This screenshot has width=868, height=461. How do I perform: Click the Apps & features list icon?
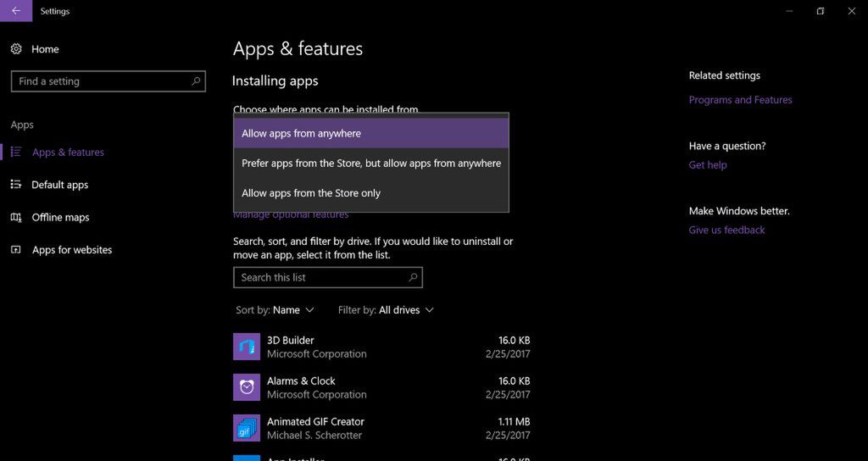[x=16, y=152]
